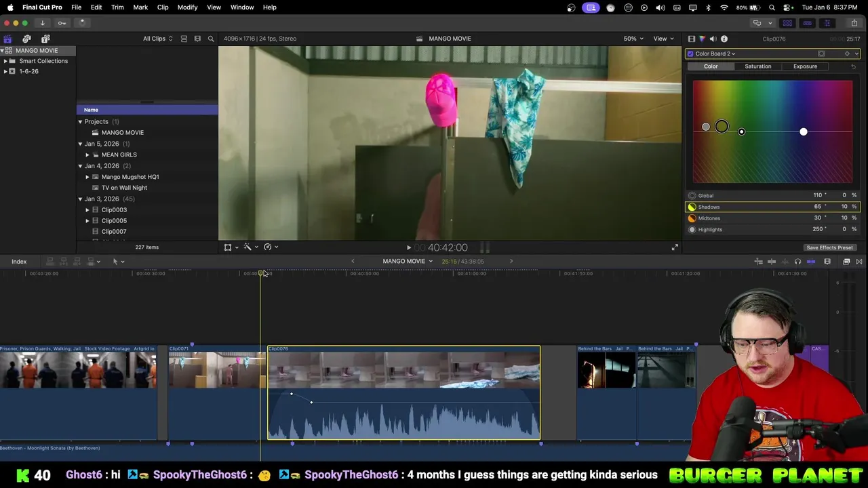Show Transitions browser
868x488 pixels.
[859, 262]
